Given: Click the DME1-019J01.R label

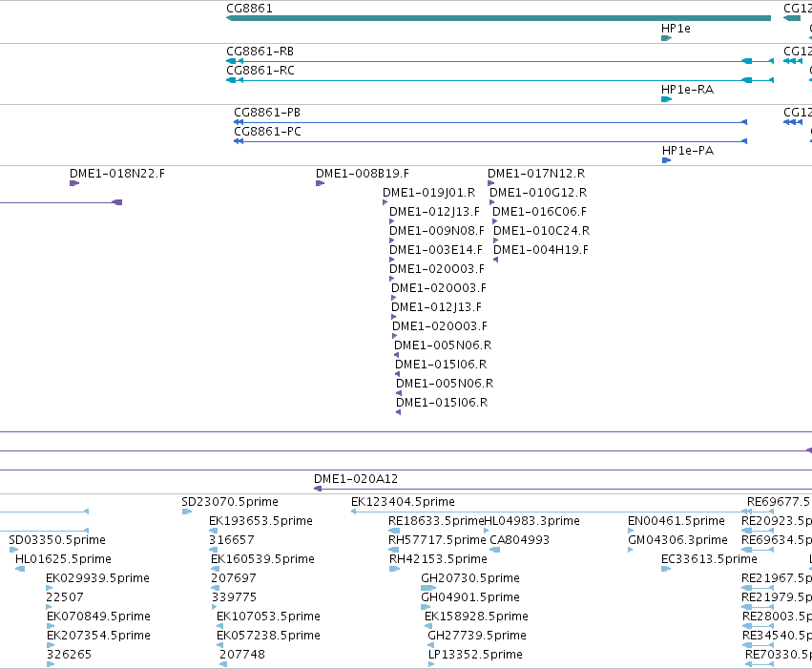Looking at the screenshot, I should tap(428, 193).
